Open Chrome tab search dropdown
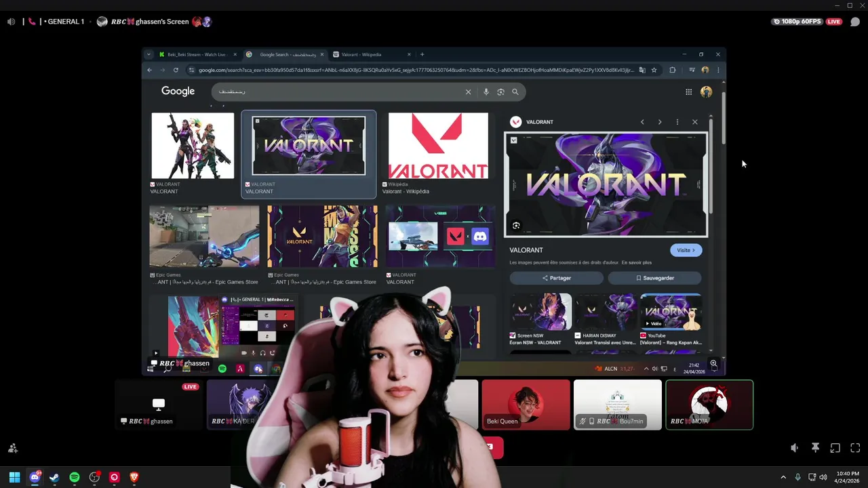 pos(149,54)
